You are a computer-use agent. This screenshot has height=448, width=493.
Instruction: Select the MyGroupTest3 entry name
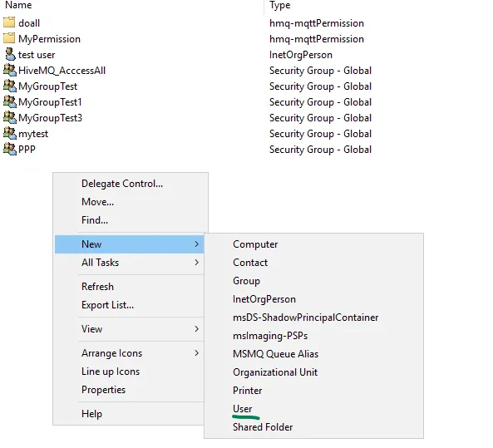50,118
